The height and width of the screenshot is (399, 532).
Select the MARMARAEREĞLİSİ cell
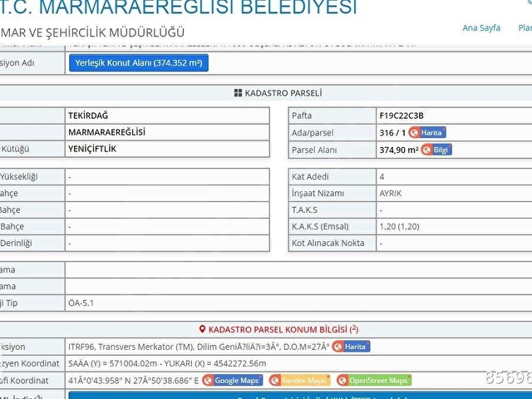(167, 132)
